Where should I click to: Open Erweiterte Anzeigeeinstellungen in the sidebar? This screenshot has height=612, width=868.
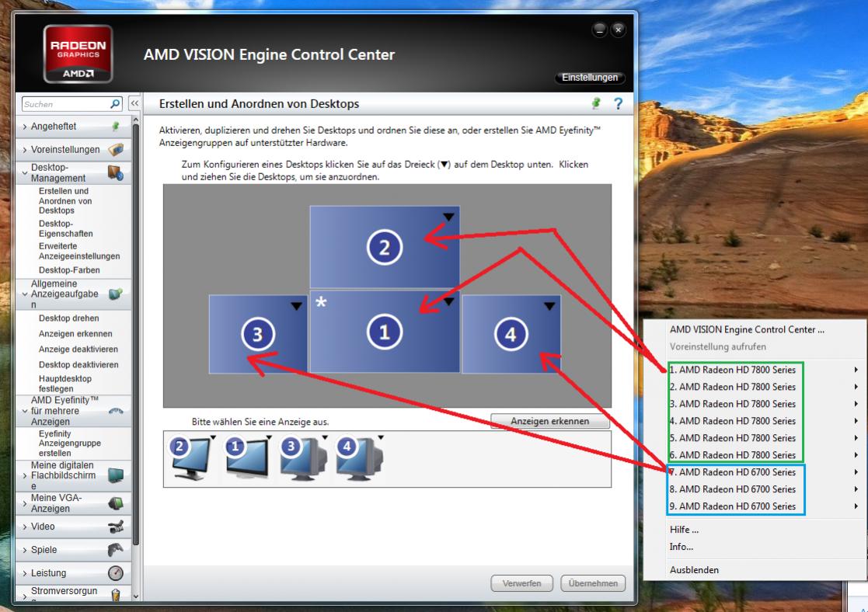pos(79,251)
